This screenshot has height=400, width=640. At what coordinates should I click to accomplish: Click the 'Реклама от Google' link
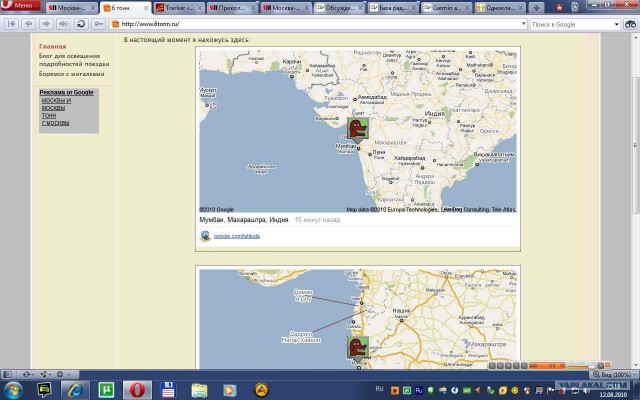(x=66, y=92)
